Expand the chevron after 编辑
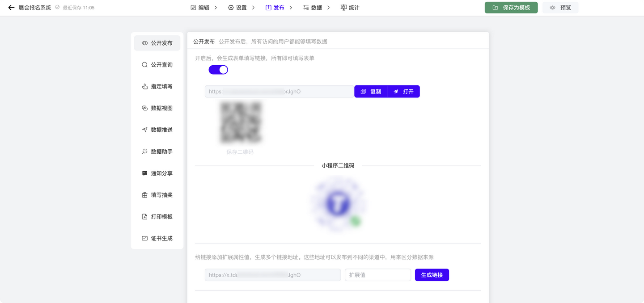 (x=216, y=8)
